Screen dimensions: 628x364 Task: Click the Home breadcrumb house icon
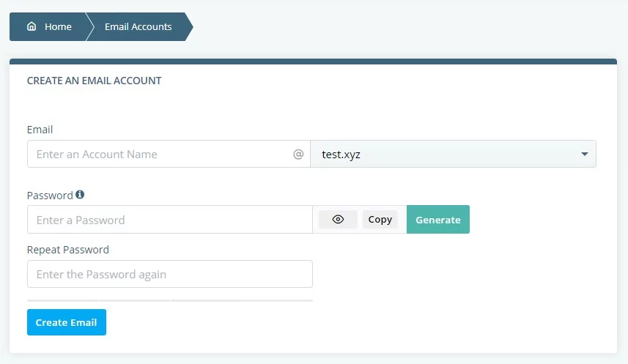(x=32, y=26)
